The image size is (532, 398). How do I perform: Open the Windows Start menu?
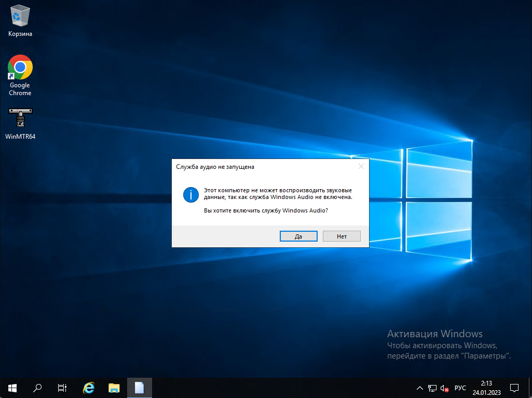[12, 388]
